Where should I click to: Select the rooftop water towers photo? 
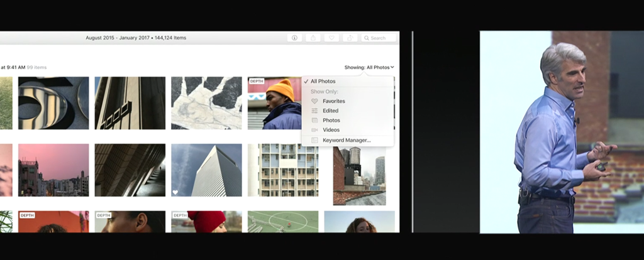359,176
